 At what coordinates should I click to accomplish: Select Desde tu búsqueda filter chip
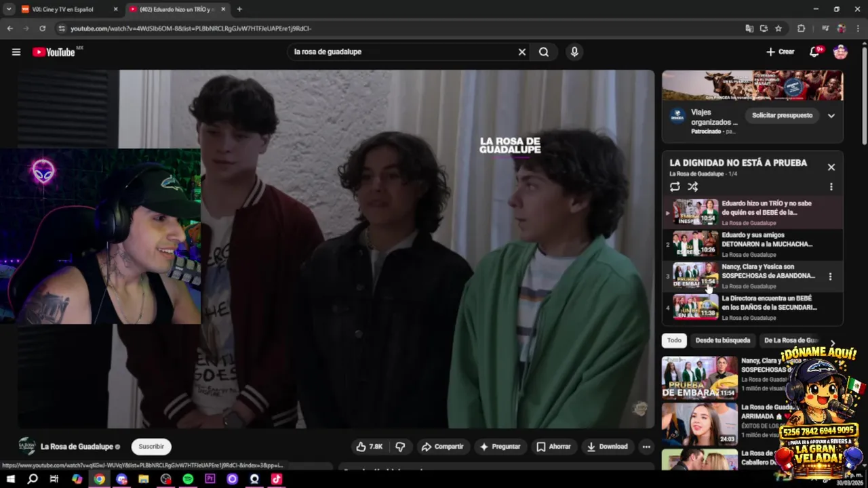click(722, 340)
